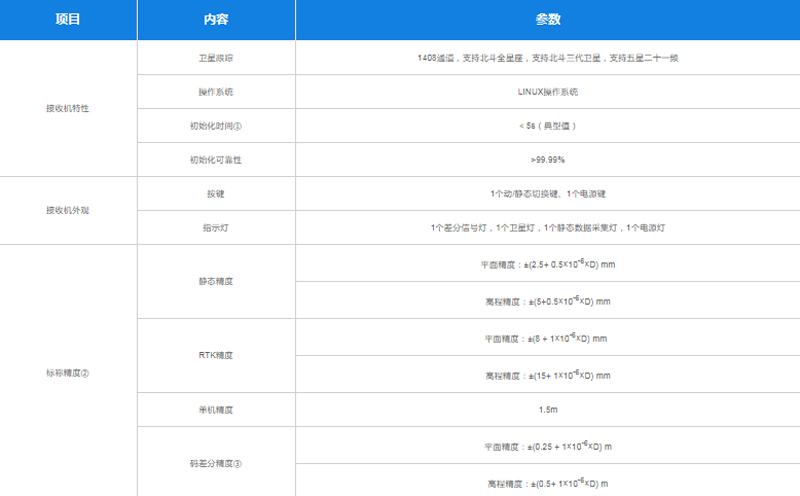The width and height of the screenshot is (800, 496).
Task: Select the 按键 row label
Action: pyautogui.click(x=216, y=194)
